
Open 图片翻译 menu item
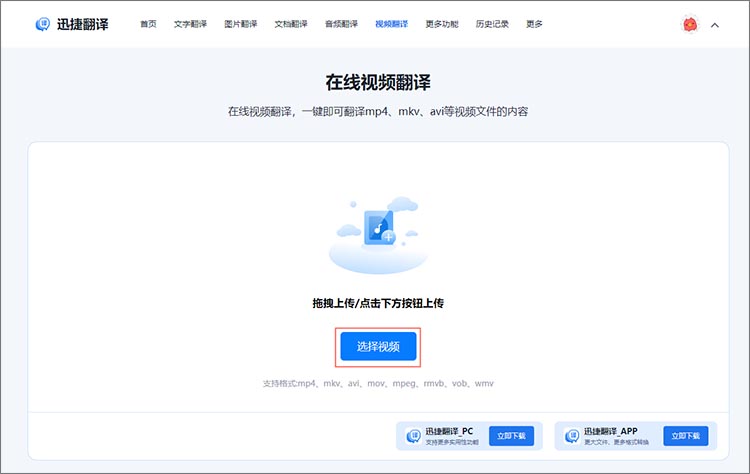(x=241, y=24)
